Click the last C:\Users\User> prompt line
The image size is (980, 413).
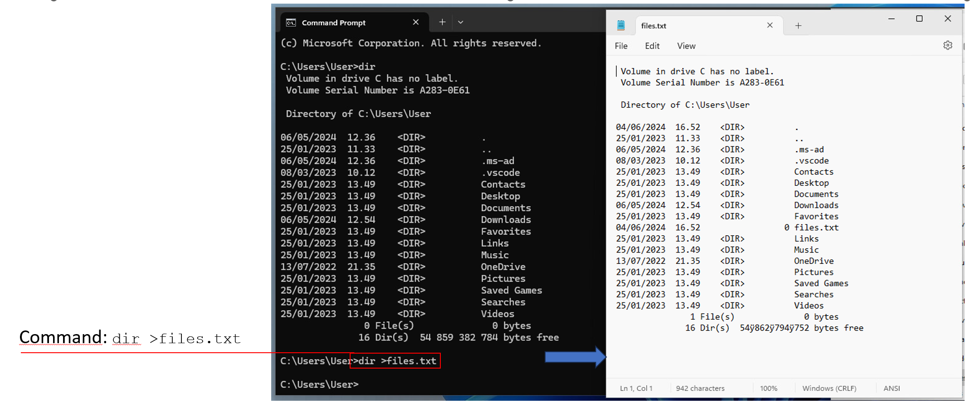coord(319,384)
